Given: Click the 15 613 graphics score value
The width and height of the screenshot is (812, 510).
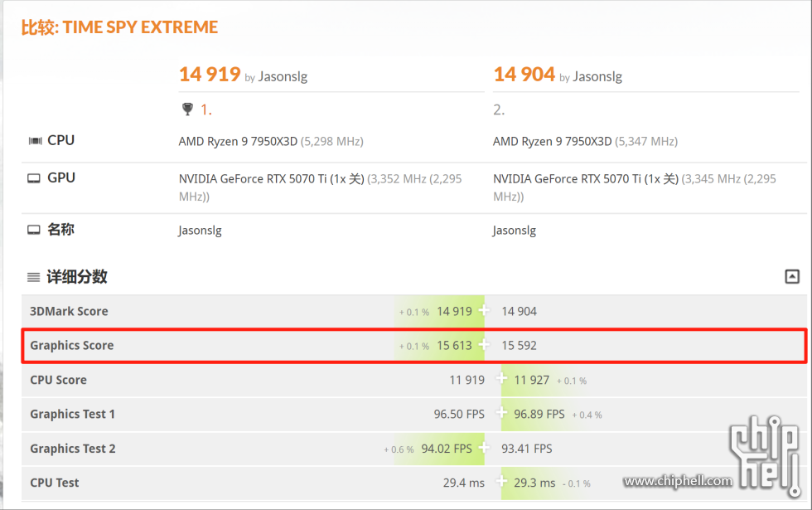Looking at the screenshot, I should pos(454,346).
